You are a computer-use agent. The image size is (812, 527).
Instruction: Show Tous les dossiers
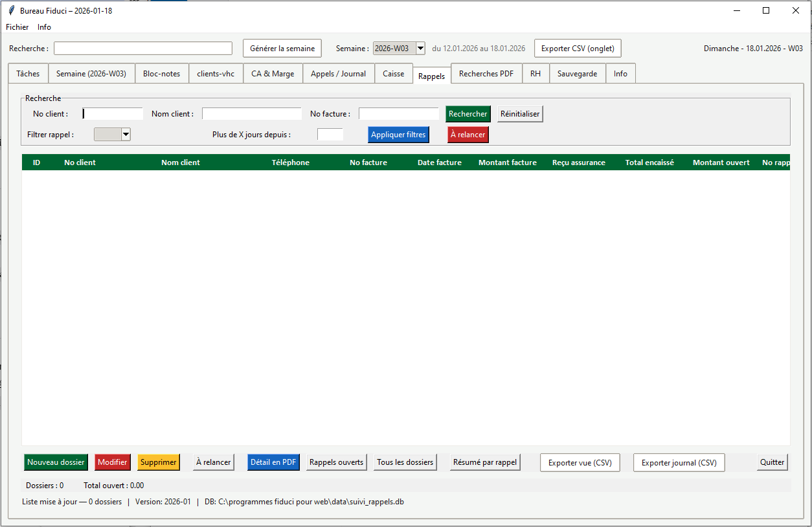(x=405, y=462)
